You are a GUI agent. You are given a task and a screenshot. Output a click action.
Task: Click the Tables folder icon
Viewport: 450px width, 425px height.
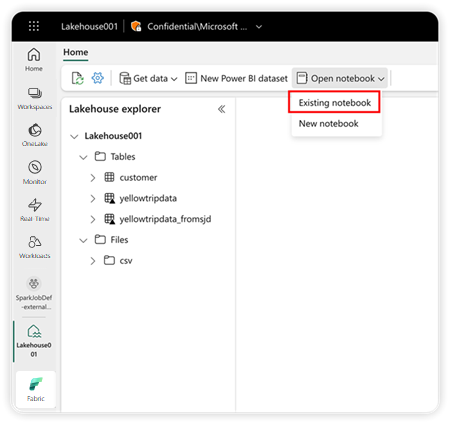[x=100, y=156]
